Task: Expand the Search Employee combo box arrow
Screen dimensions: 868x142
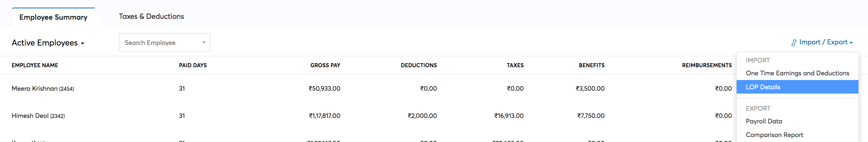Action: pyautogui.click(x=204, y=42)
